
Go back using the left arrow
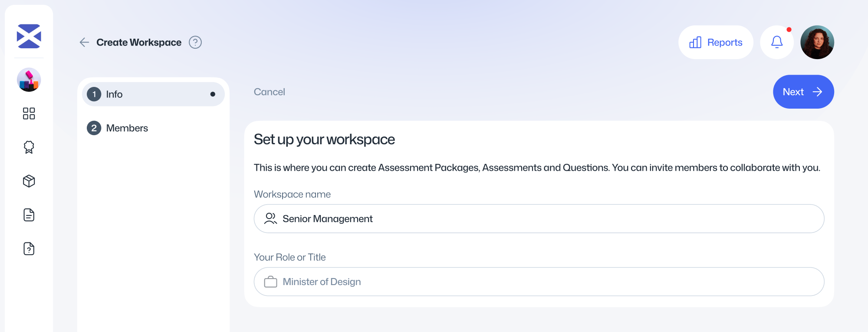tap(84, 42)
